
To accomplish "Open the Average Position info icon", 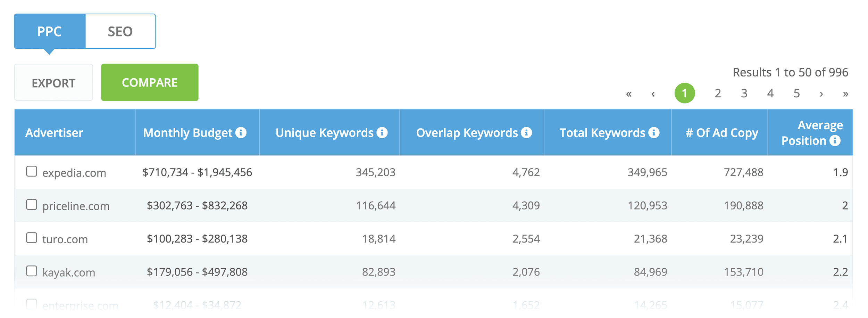I will [x=835, y=140].
